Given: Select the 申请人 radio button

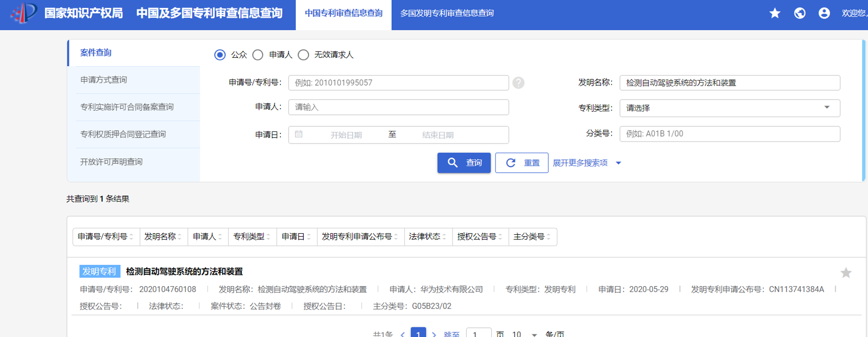Looking at the screenshot, I should (258, 55).
